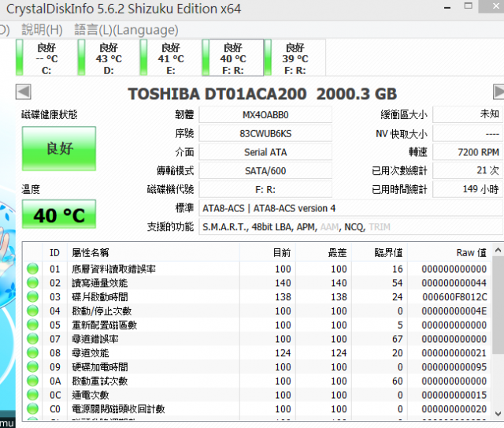This screenshot has width=504, height=428.
Task: Select the C: drive status tab
Action: coord(46,58)
